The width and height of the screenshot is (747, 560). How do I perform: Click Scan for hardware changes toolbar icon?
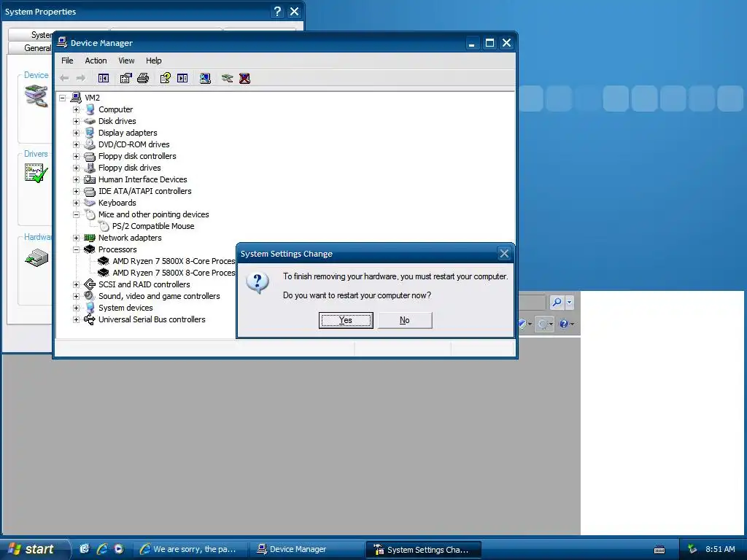click(x=205, y=78)
